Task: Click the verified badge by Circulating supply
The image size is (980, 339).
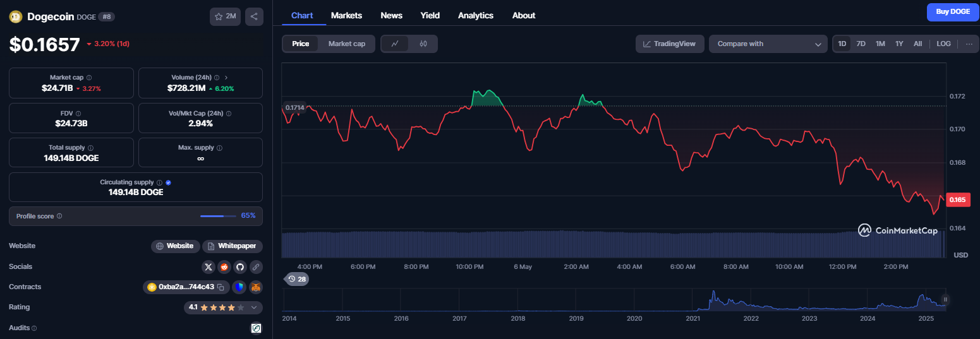Action: point(168,182)
